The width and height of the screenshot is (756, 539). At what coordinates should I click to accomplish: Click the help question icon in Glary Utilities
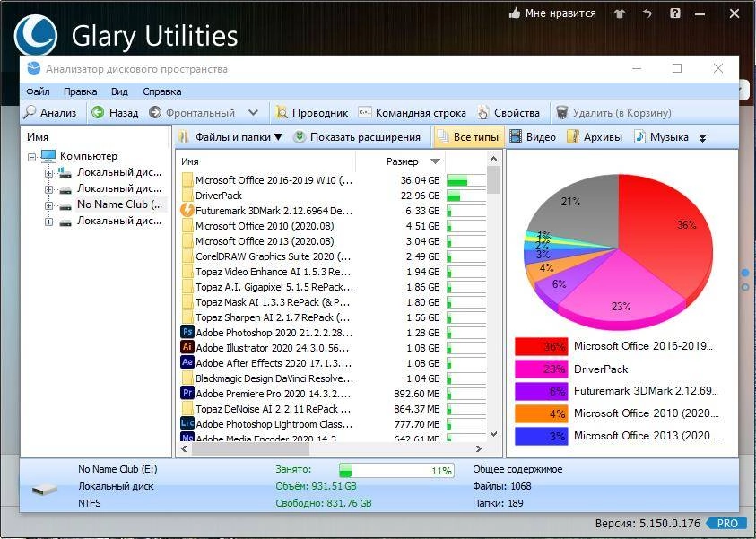[675, 13]
